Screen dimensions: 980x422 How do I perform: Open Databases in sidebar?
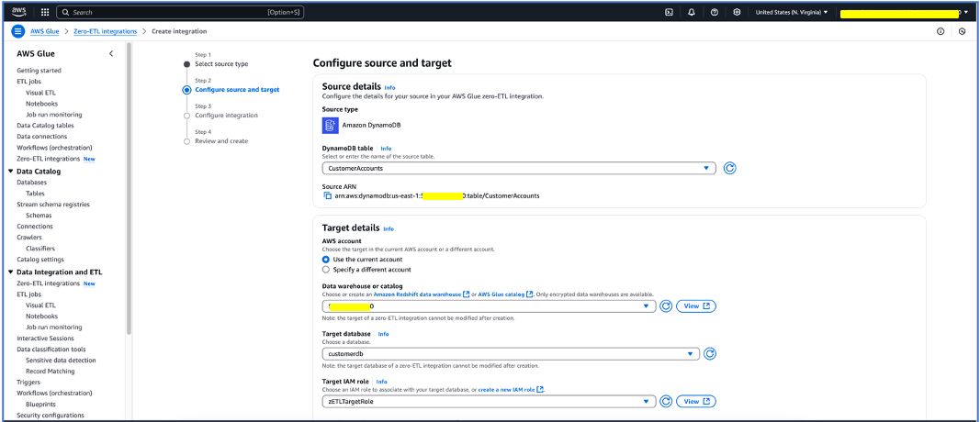tap(31, 183)
